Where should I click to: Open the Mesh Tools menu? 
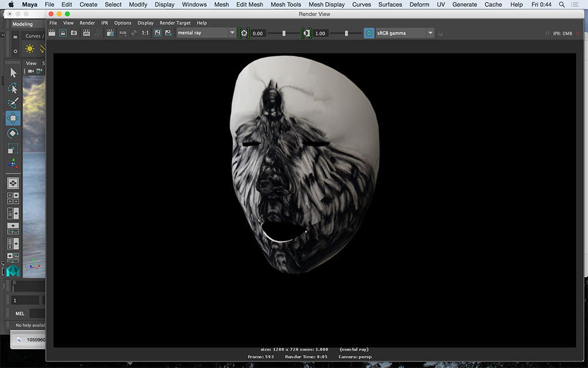pos(286,4)
